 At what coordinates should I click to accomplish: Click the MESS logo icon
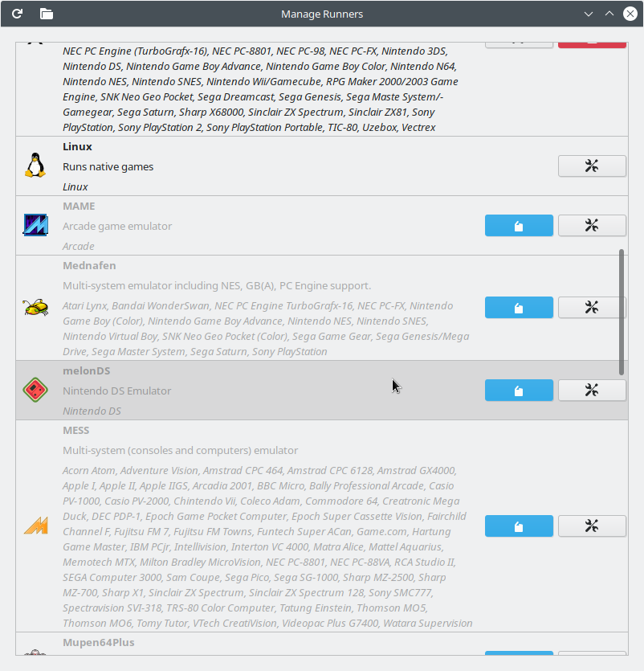pos(35,526)
